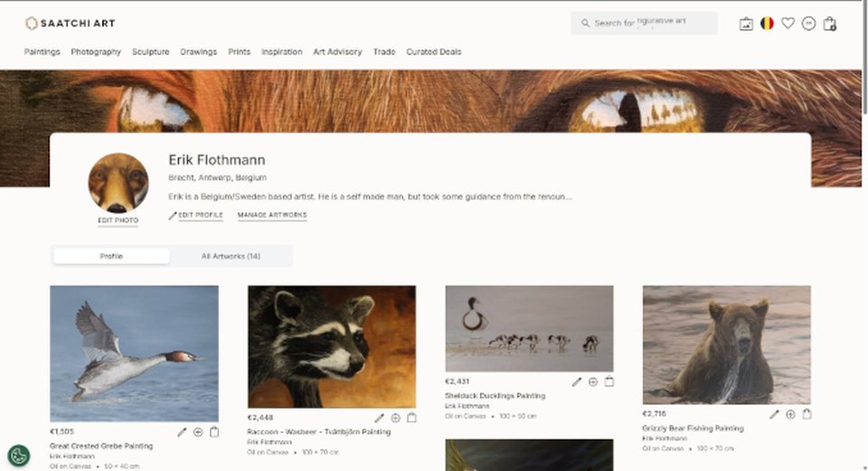This screenshot has width=868, height=471.
Task: Add Raccoon painting to cart
Action: pos(412,418)
